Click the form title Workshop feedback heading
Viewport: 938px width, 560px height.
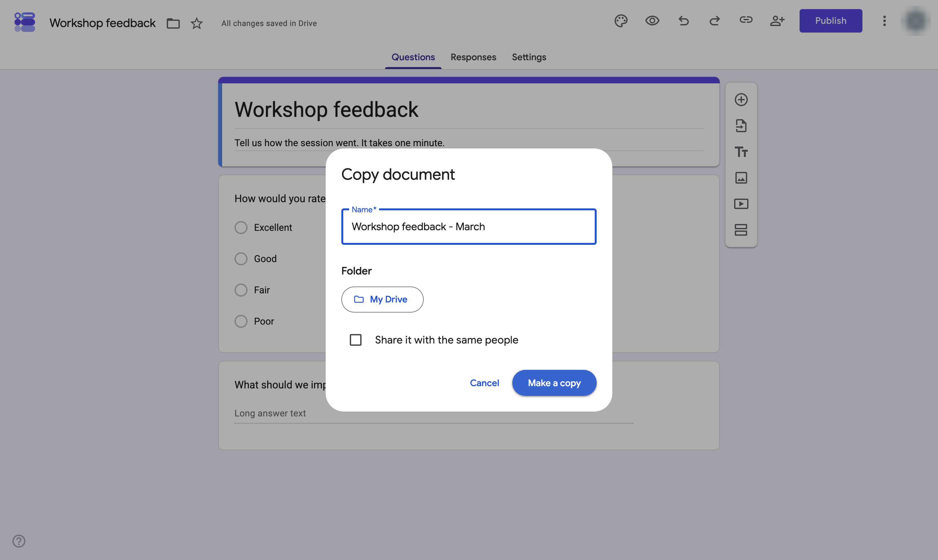click(326, 110)
